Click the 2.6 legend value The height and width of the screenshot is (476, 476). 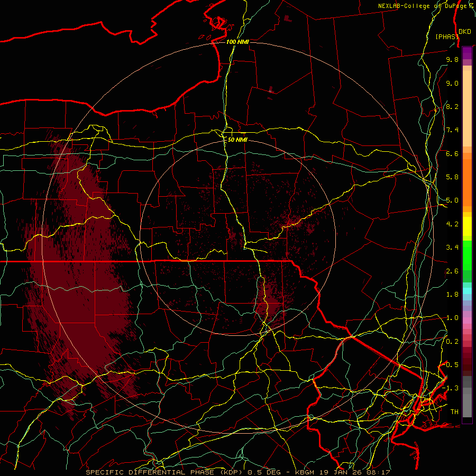[x=452, y=271]
